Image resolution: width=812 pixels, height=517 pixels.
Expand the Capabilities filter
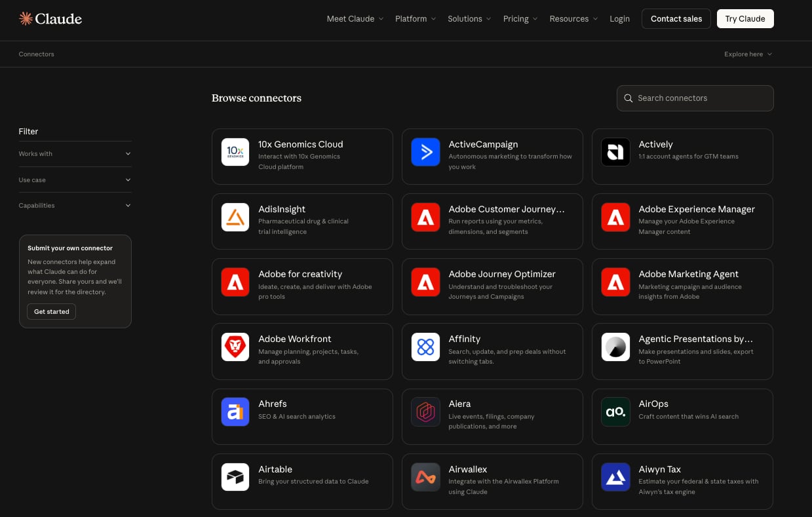pyautogui.click(x=75, y=205)
